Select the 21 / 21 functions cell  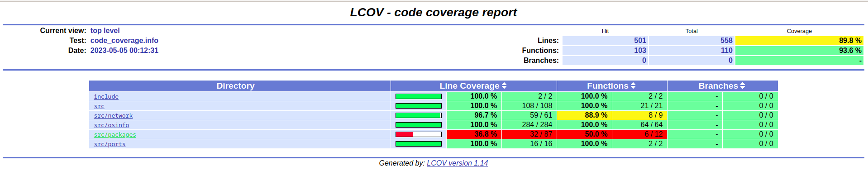pos(639,106)
